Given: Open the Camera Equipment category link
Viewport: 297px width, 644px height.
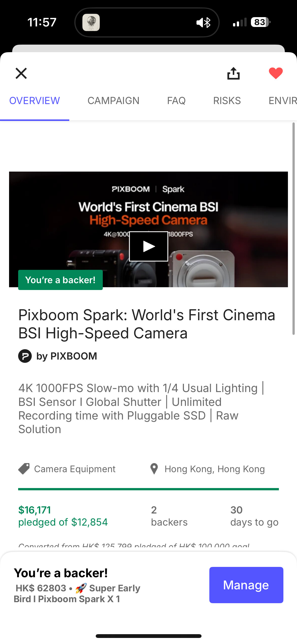Looking at the screenshot, I should tap(75, 469).
